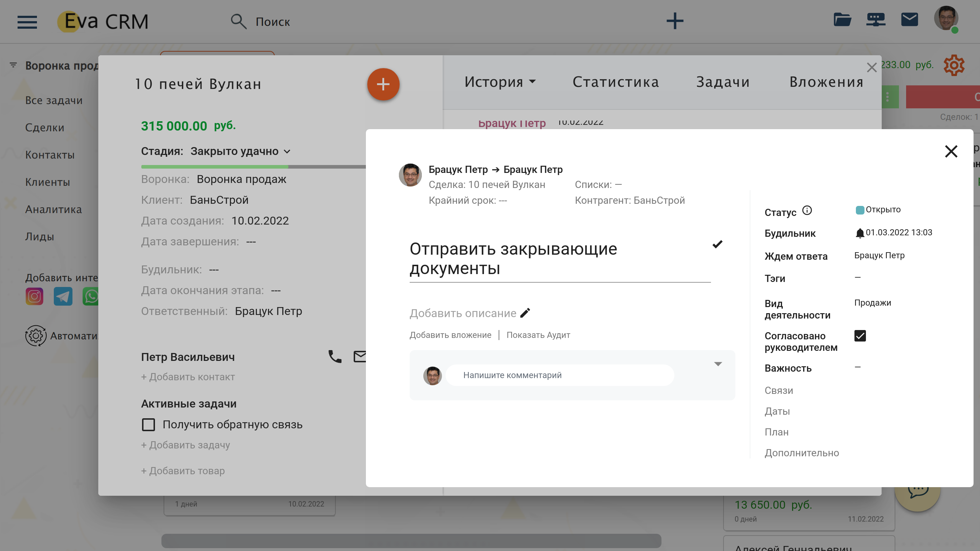This screenshot has height=551, width=980.
Task: Open the info icon next to Статус
Action: (807, 211)
